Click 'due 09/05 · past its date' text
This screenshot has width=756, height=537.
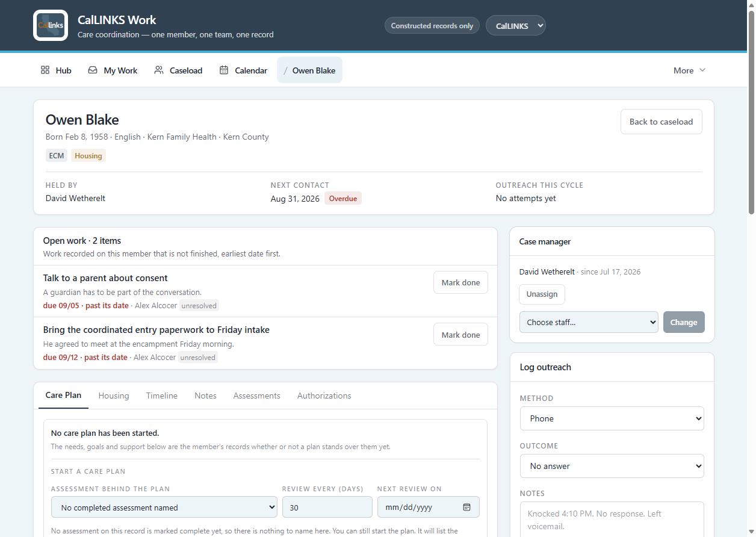[x=86, y=305]
